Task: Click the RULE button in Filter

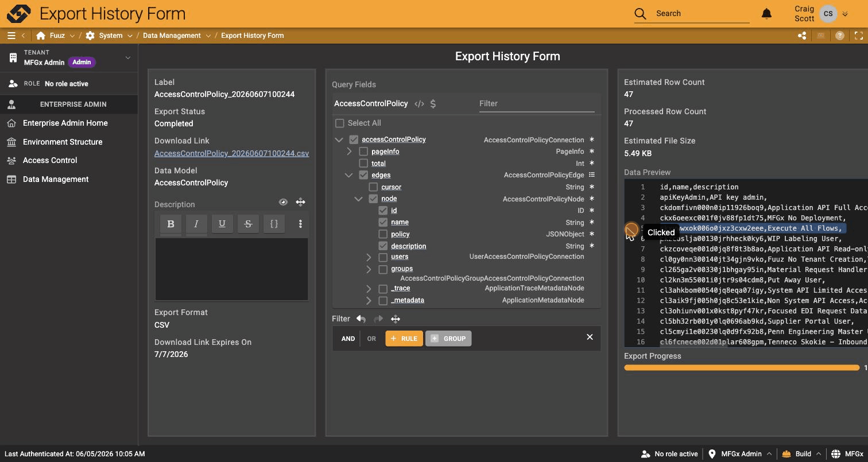Action: coord(404,339)
